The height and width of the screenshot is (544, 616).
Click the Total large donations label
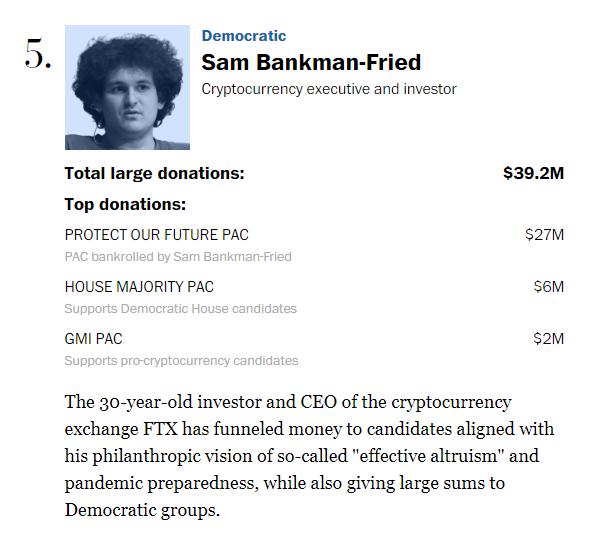pyautogui.click(x=154, y=173)
